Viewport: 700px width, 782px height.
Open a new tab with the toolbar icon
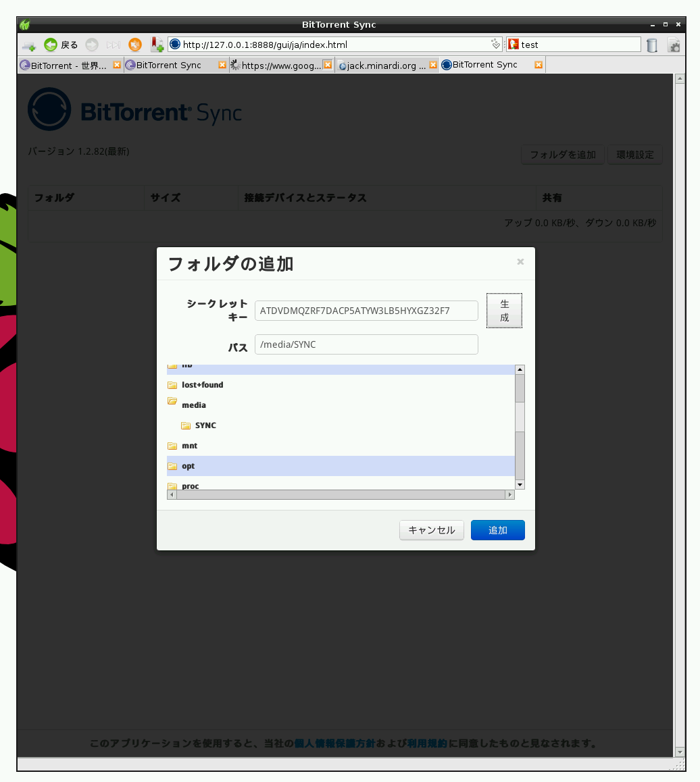pos(29,45)
